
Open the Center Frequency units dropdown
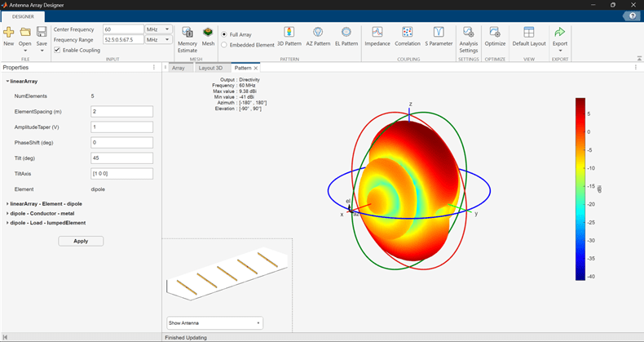click(158, 29)
